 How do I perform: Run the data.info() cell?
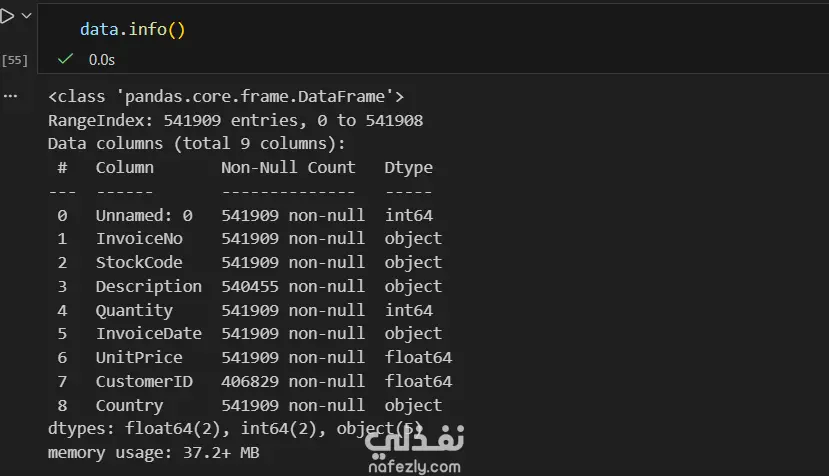click(7, 16)
